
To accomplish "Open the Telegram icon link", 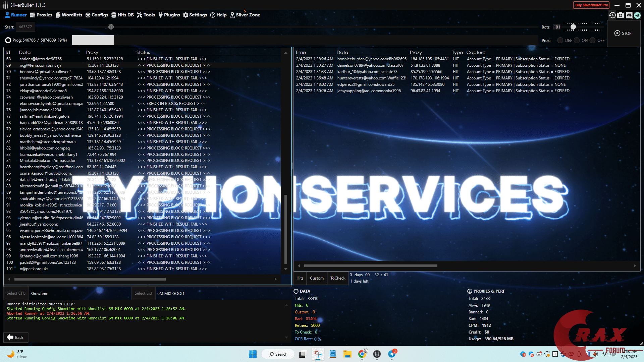I will coord(637,15).
